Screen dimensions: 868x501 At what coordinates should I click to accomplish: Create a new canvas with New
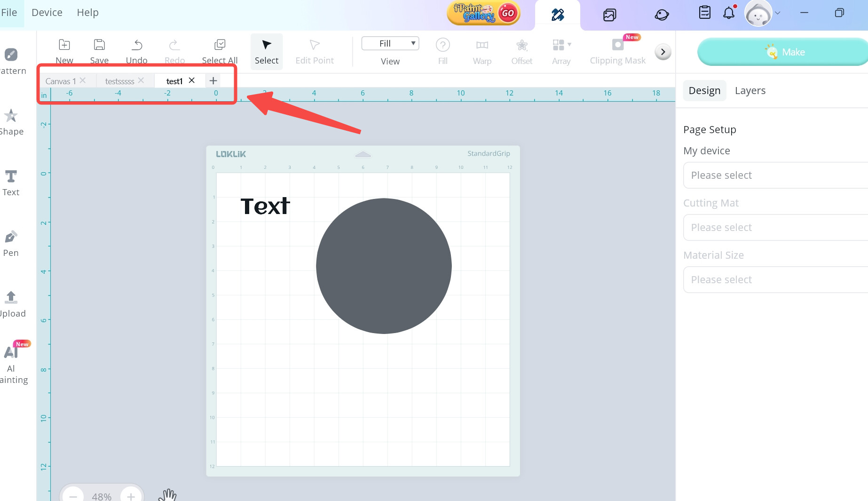tap(64, 51)
